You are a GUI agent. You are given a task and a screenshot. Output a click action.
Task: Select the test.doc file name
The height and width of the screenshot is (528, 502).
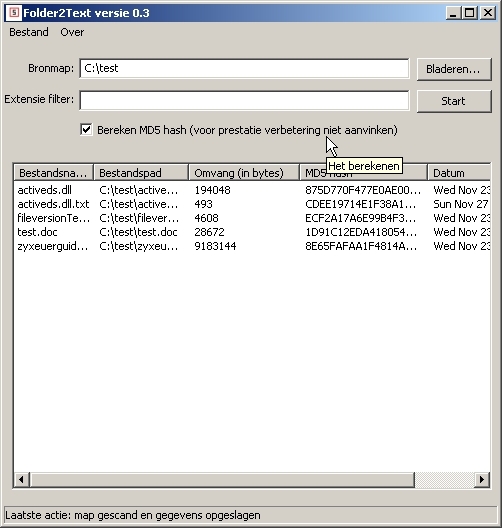(x=37, y=232)
